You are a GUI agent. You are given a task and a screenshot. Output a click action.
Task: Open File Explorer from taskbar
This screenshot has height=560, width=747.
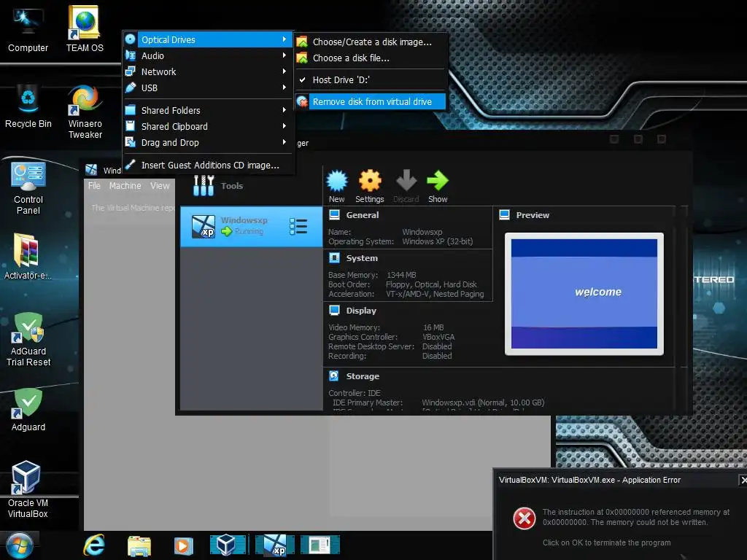(139, 545)
